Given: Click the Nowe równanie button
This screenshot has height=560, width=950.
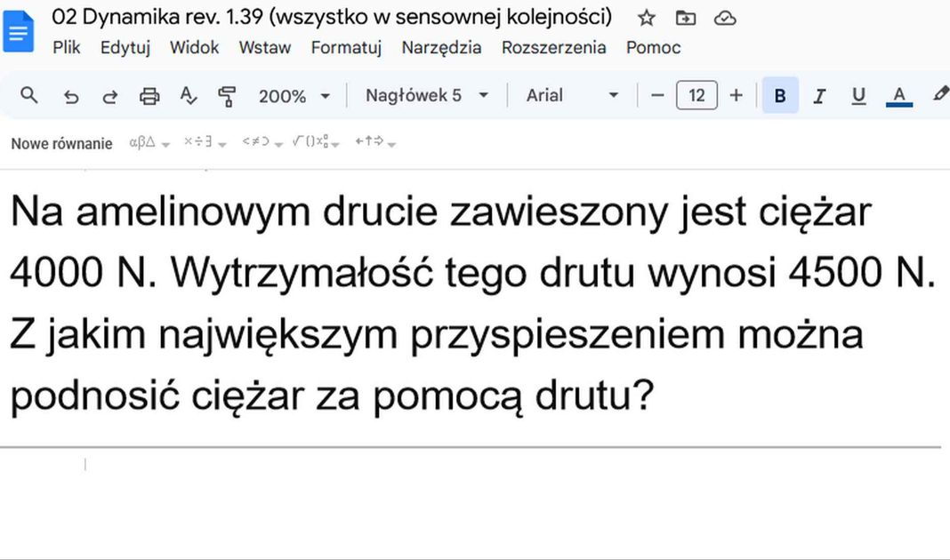Looking at the screenshot, I should pyautogui.click(x=61, y=143).
